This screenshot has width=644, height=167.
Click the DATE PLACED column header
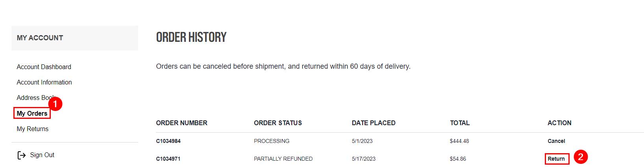(374, 123)
